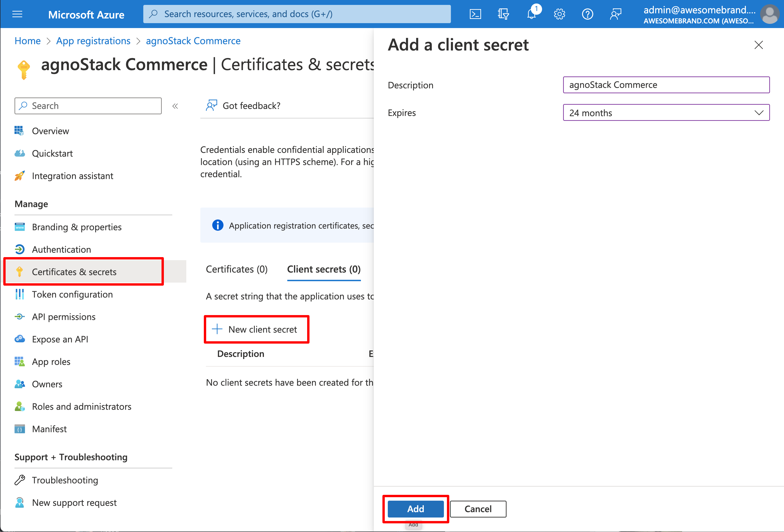Open Directories and subscriptions filter icon

click(503, 14)
